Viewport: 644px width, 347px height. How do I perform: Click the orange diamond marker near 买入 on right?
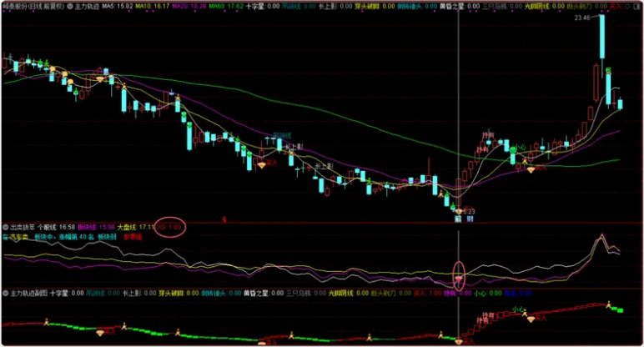point(529,169)
